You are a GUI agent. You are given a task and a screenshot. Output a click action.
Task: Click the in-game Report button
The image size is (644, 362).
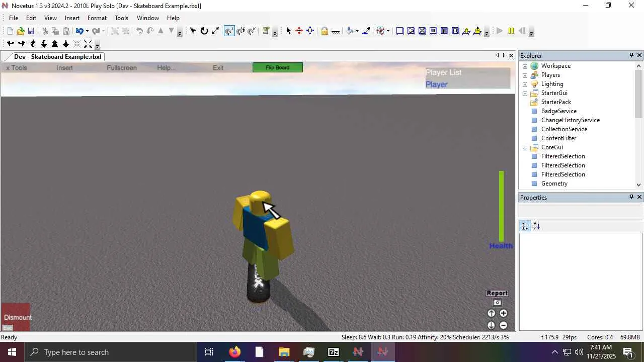tap(497, 293)
